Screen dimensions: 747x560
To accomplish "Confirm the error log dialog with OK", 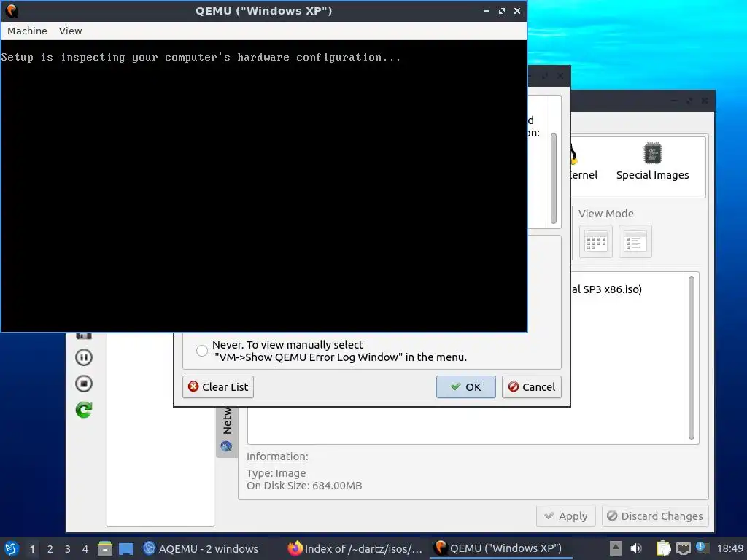I will tap(466, 386).
